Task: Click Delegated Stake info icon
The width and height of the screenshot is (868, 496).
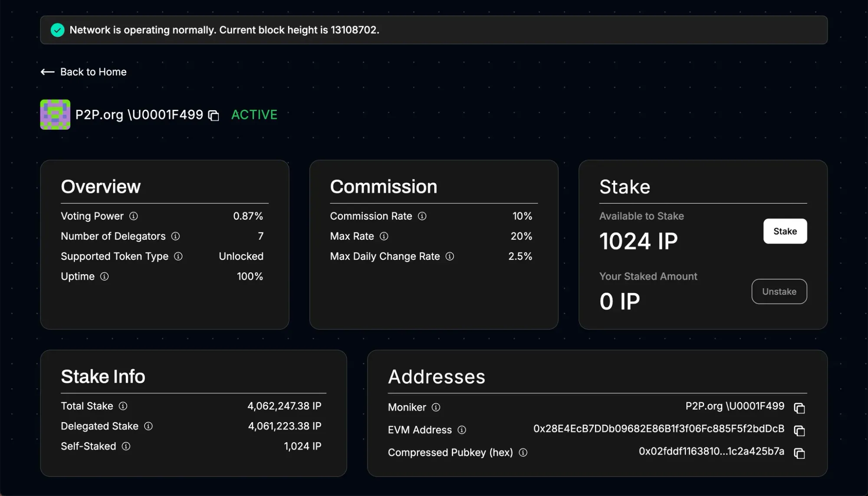Action: [x=148, y=426]
